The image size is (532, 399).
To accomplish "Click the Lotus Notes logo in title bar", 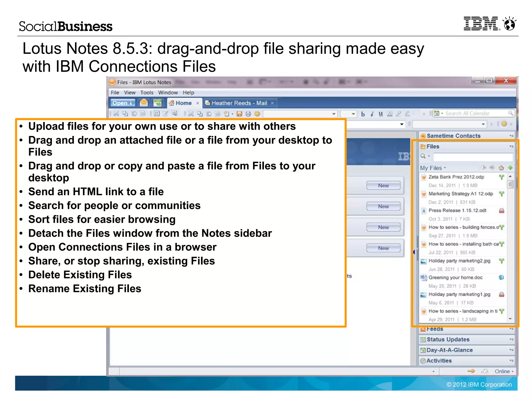I will [x=112, y=82].
